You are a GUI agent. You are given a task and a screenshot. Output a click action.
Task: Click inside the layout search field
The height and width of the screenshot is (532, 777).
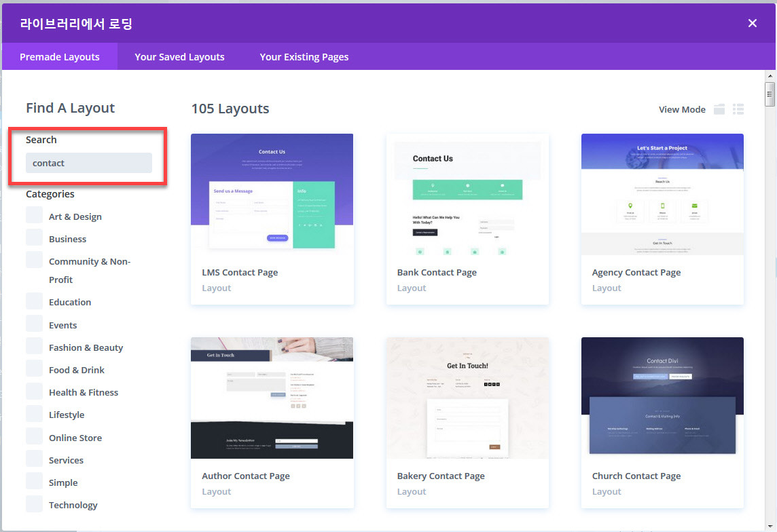(88, 162)
